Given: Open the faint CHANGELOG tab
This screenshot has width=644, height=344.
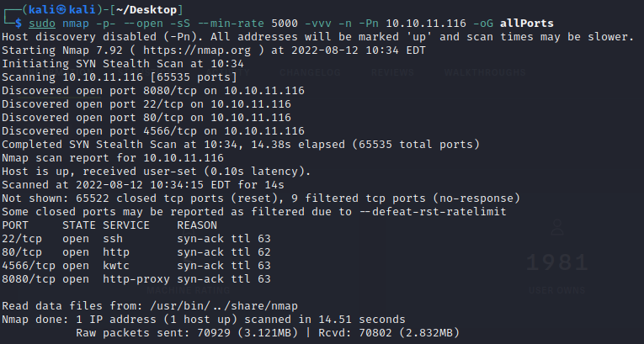Looking at the screenshot, I should coord(310,72).
